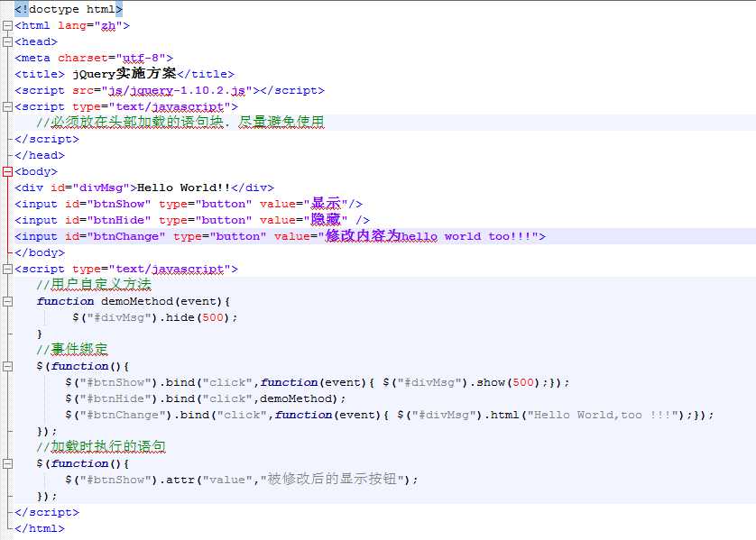Click the title jQuery实施方案 text

point(124,74)
